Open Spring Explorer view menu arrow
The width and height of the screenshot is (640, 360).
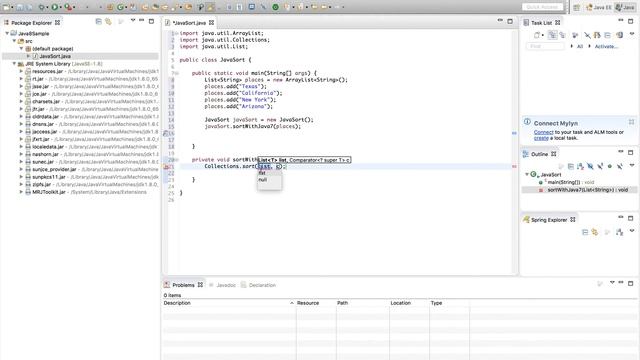pos(632,231)
